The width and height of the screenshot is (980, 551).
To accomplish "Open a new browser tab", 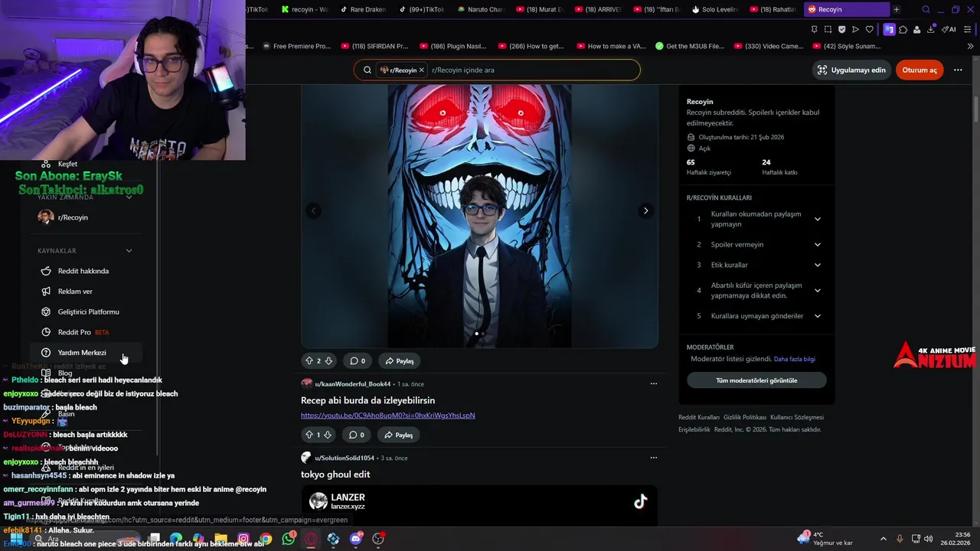I will tap(897, 9).
